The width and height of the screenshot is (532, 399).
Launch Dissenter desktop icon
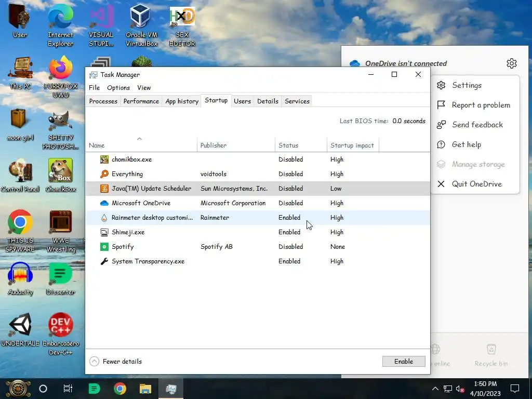[x=60, y=279]
